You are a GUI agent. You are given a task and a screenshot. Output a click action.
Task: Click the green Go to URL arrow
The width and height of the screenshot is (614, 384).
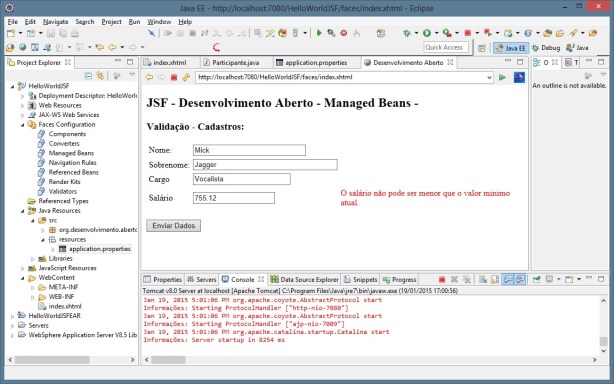coord(502,77)
